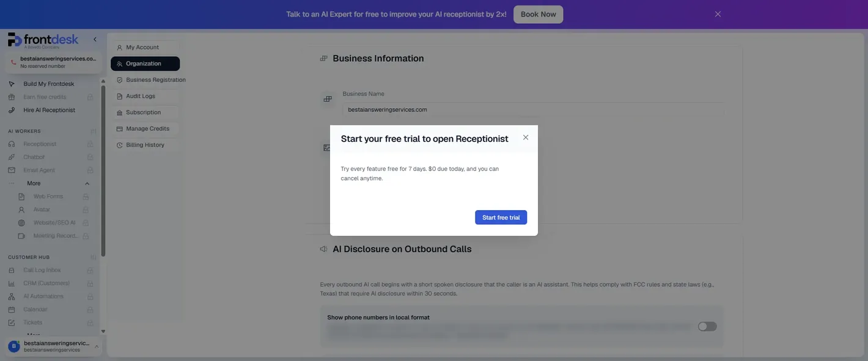Select the Organization settings tab
Screen dimensions: 868x361
coord(145,64)
